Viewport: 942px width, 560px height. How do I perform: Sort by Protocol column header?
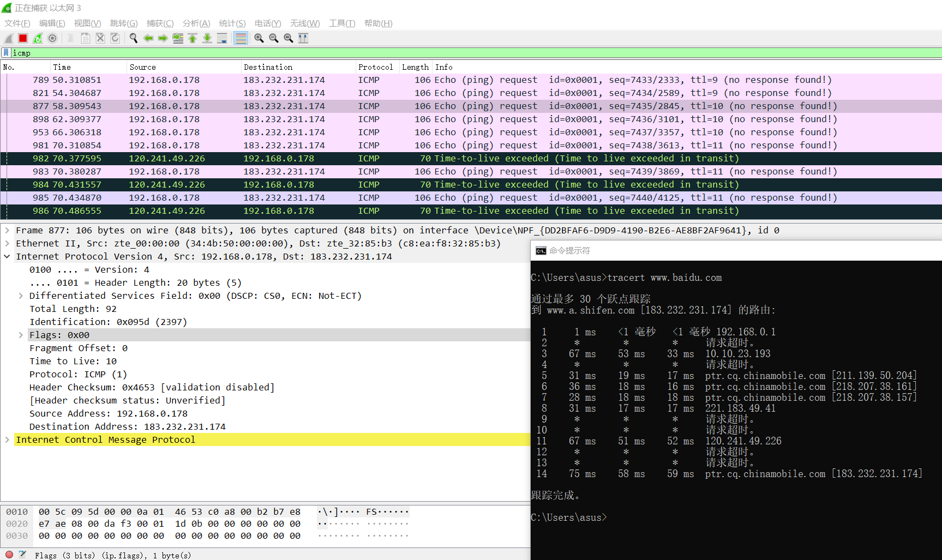coord(377,67)
